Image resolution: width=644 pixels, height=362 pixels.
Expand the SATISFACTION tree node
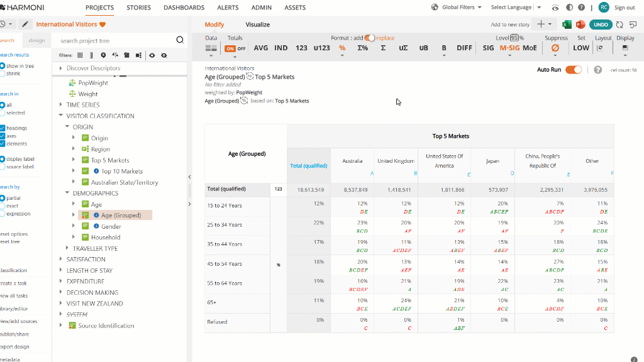(x=61, y=259)
